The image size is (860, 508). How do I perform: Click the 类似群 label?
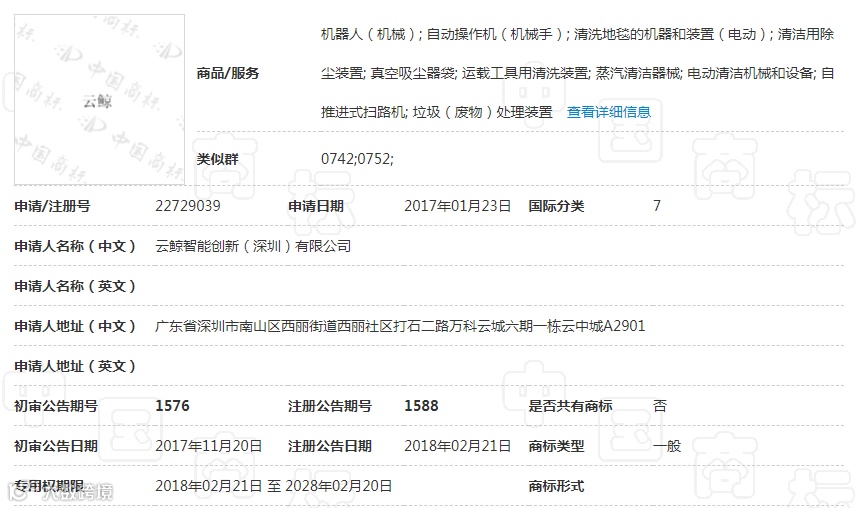[x=217, y=159]
